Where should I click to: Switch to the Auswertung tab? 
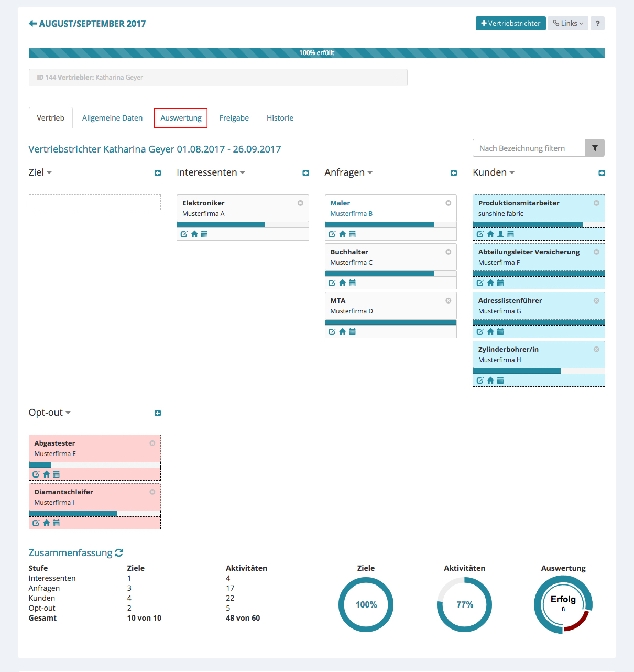(x=181, y=118)
